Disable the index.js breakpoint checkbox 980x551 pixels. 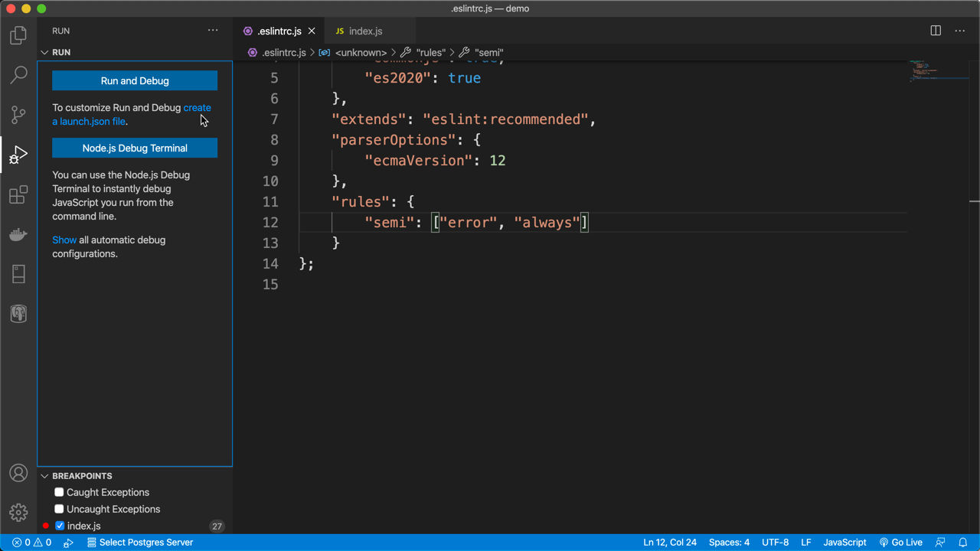point(60,526)
